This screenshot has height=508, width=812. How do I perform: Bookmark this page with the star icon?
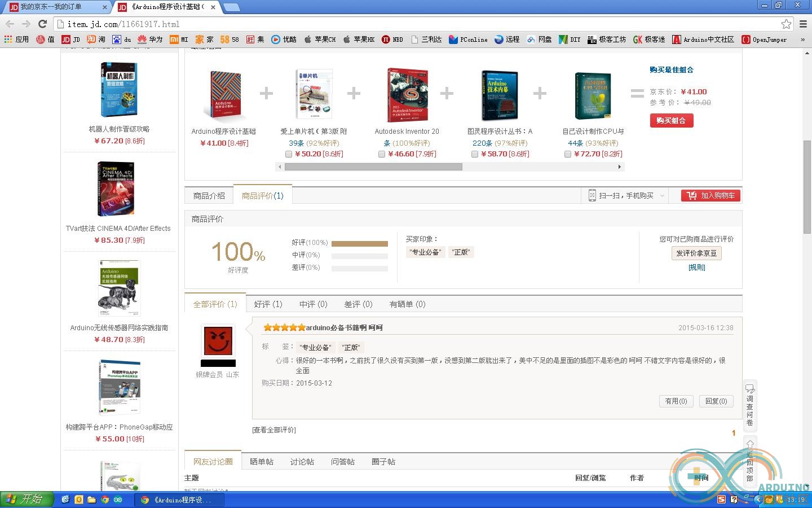786,24
